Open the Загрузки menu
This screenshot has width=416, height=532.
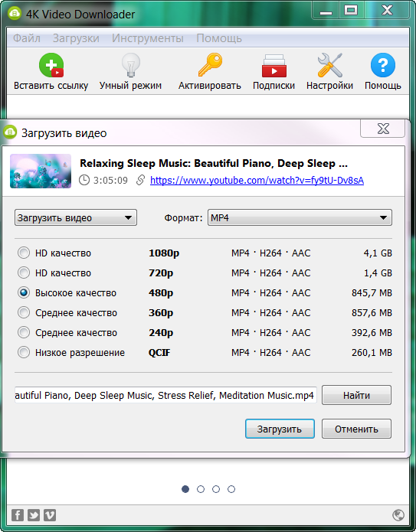tap(76, 38)
